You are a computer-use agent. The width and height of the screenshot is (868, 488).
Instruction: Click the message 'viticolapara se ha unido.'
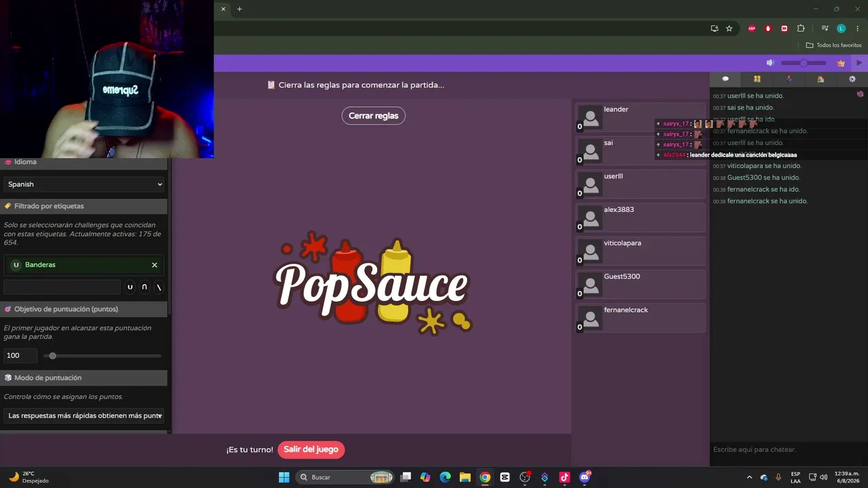[x=764, y=166]
